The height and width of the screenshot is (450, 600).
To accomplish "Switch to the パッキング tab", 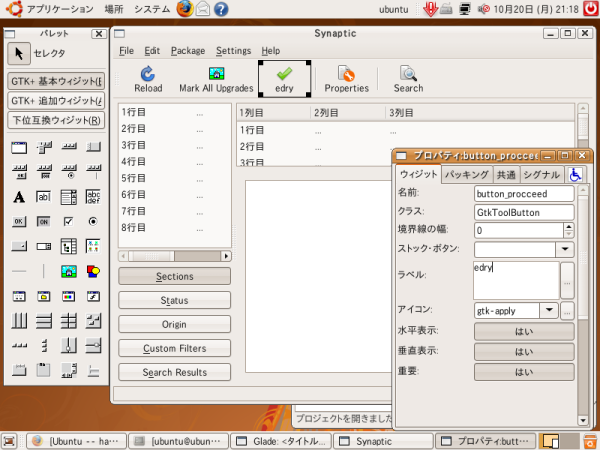I will 467,175.
